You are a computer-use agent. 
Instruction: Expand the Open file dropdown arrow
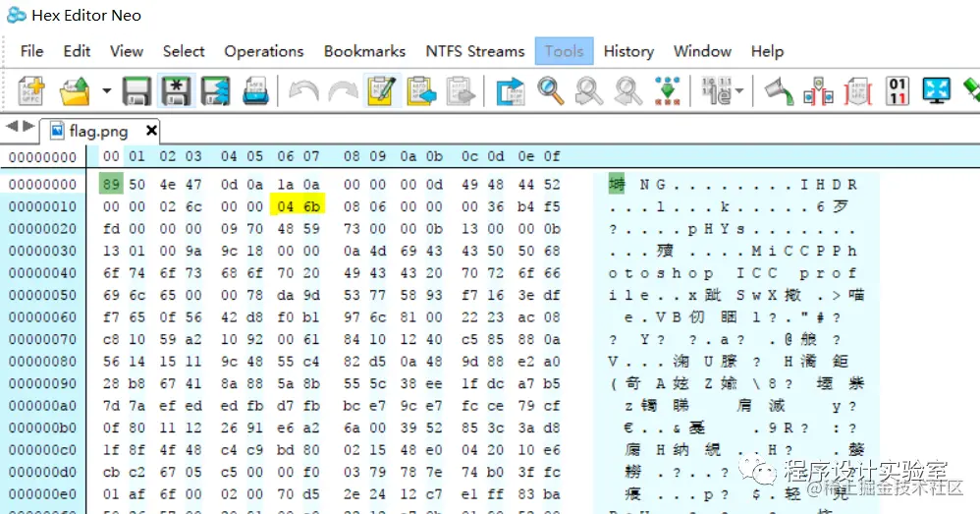(107, 91)
